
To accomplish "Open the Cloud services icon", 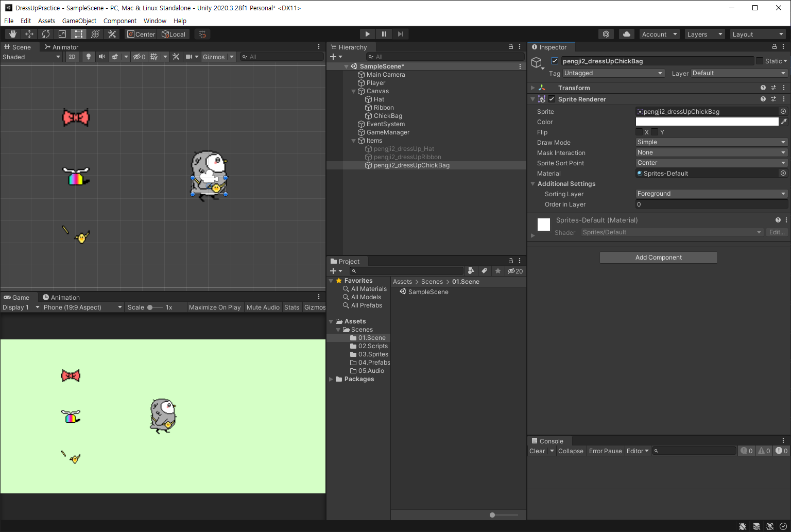I will pyautogui.click(x=626, y=34).
